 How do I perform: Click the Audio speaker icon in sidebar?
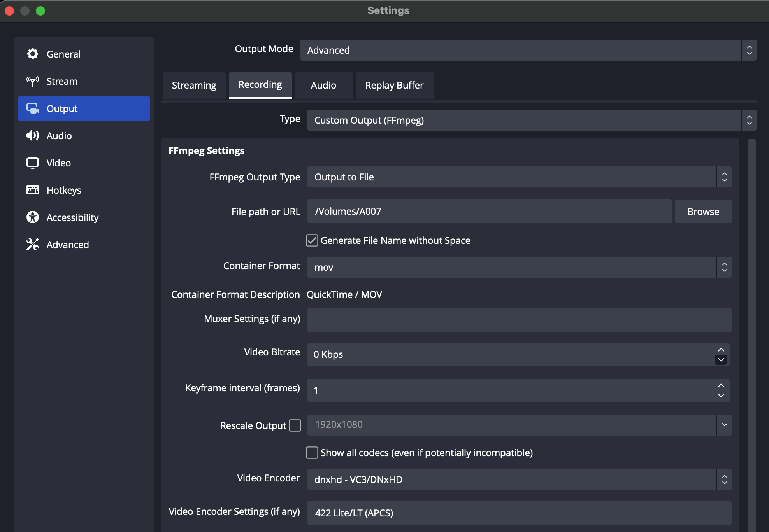click(33, 135)
